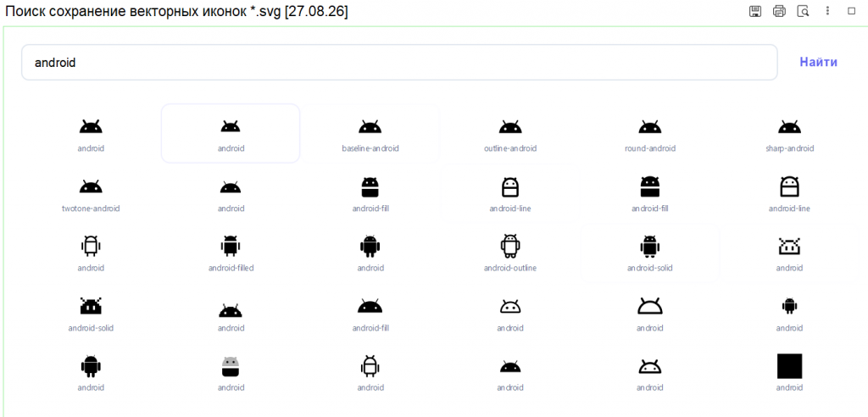Click the save (floppy disk) toolbar icon
Screen dimensions: 868x417
pyautogui.click(x=754, y=11)
